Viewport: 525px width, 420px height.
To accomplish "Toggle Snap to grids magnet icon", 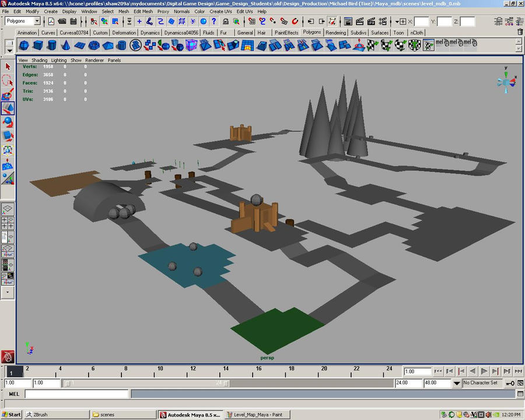I will [x=253, y=22].
